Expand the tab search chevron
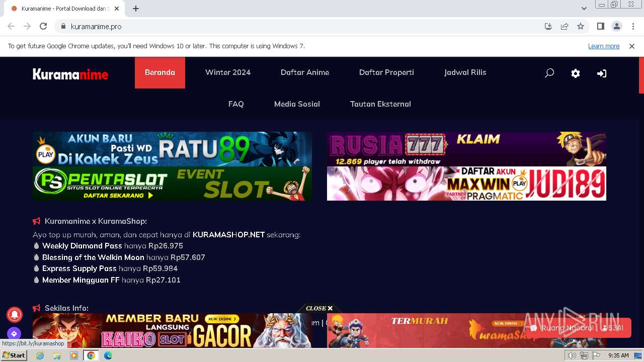This screenshot has width=644, height=362. point(584,9)
